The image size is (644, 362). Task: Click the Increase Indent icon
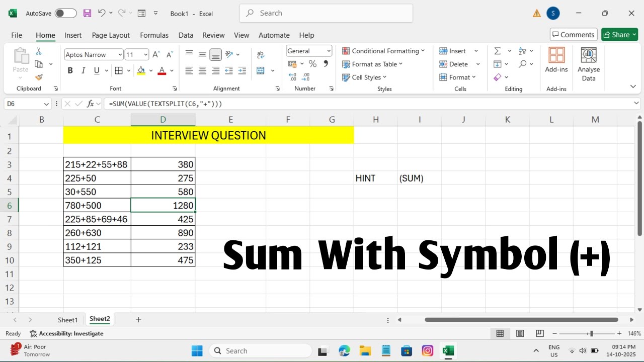242,71
